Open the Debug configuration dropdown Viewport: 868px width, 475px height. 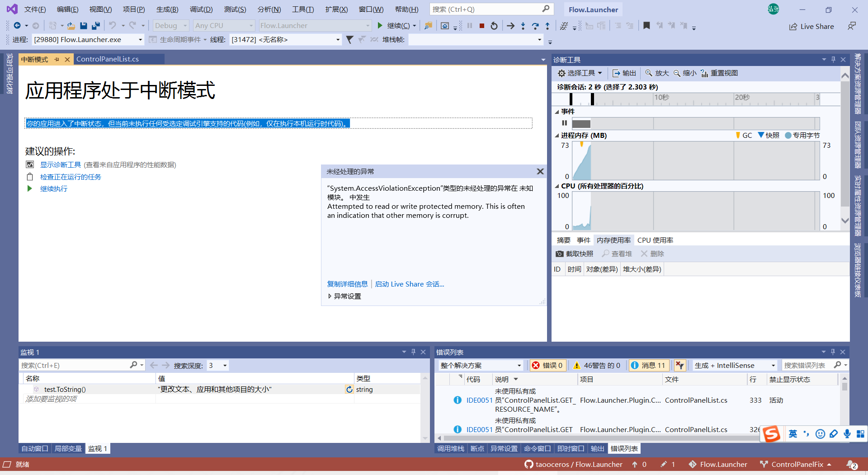[x=185, y=25]
